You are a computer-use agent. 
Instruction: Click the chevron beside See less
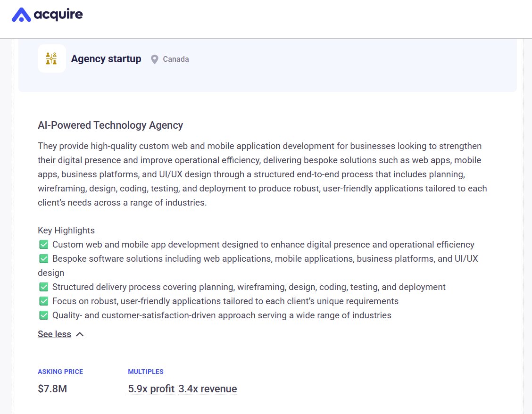coord(80,335)
